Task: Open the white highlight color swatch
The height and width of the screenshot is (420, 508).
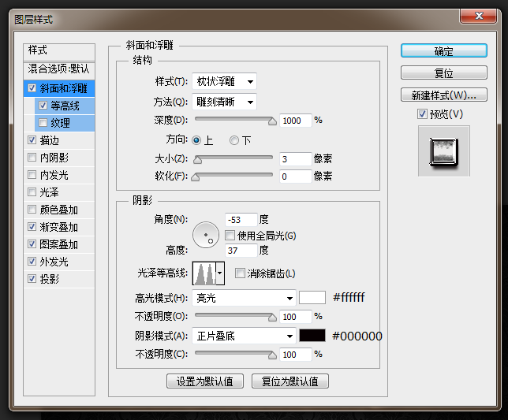Action: pos(312,297)
